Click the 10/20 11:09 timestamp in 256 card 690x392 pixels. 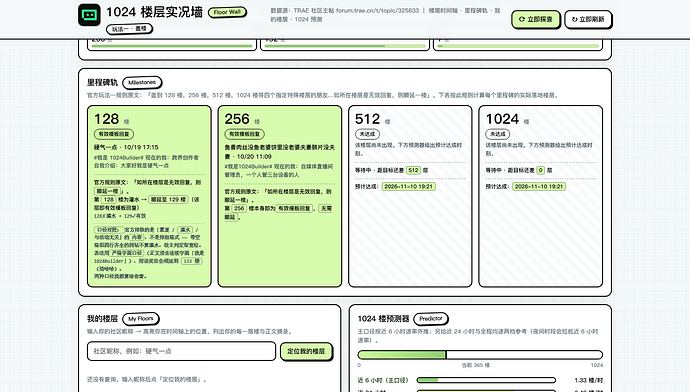pyautogui.click(x=254, y=157)
